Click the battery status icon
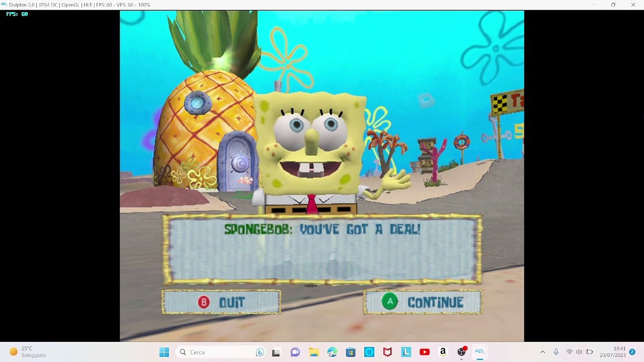644x362 pixels. tap(590, 352)
